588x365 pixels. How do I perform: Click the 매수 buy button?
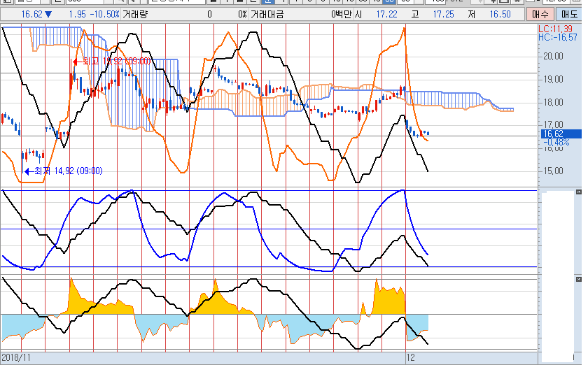click(x=540, y=14)
